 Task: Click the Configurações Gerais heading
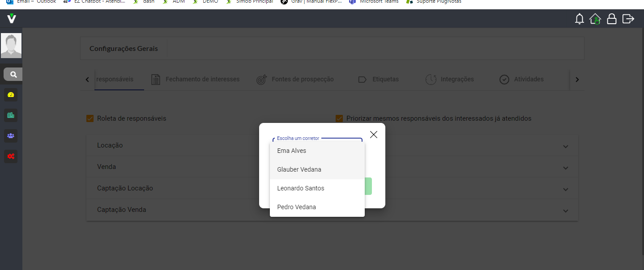click(x=124, y=49)
